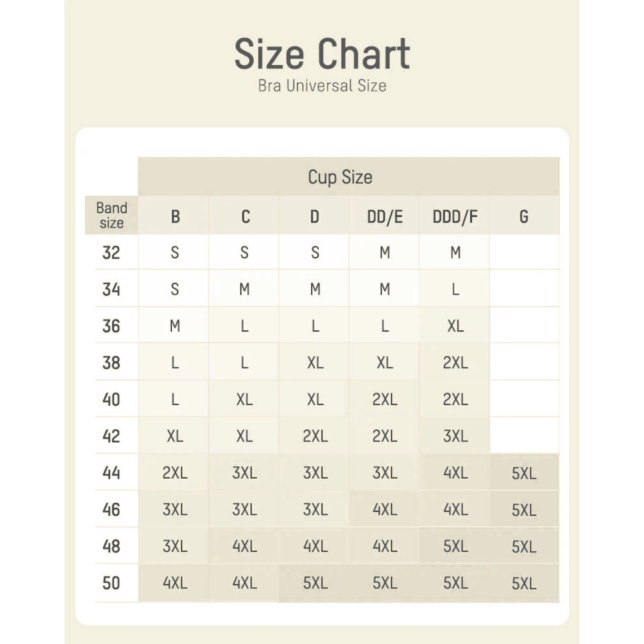
Task: Select band size 44 row label
Action: [x=111, y=473]
